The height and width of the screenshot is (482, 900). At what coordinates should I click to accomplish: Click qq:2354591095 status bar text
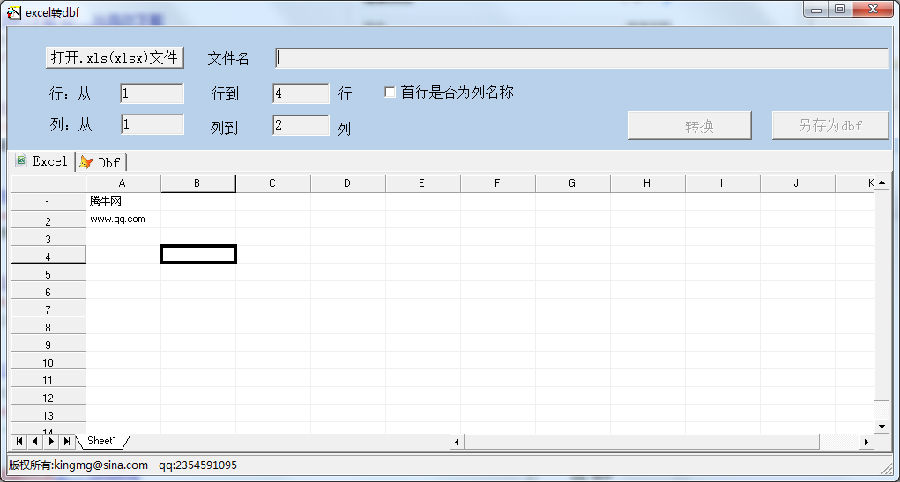198,465
